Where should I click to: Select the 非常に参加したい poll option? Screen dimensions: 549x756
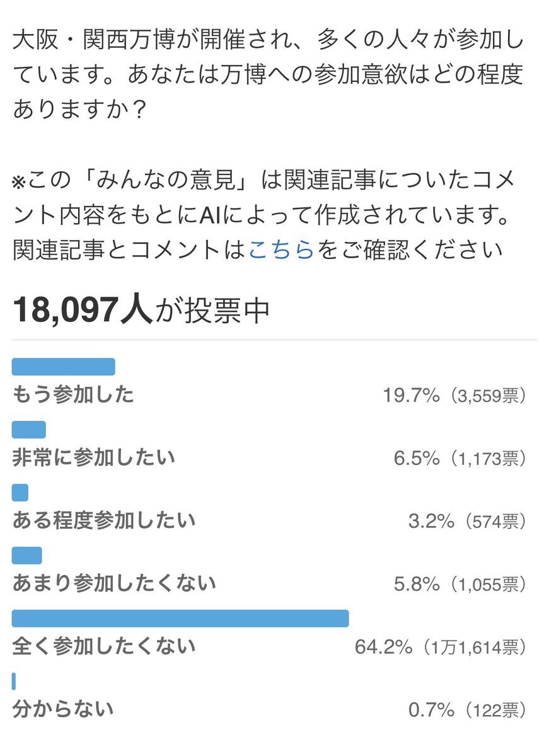click(x=93, y=457)
